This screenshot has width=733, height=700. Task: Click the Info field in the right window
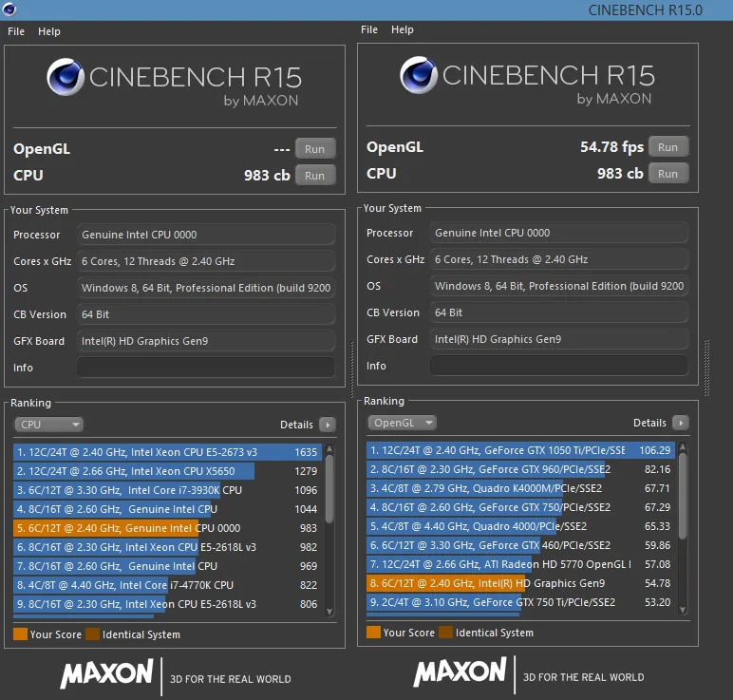coord(559,366)
